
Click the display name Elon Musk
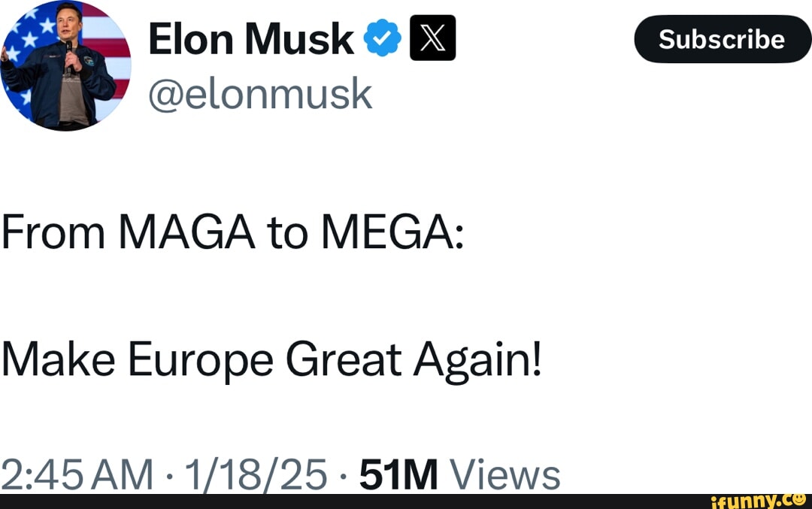(248, 39)
